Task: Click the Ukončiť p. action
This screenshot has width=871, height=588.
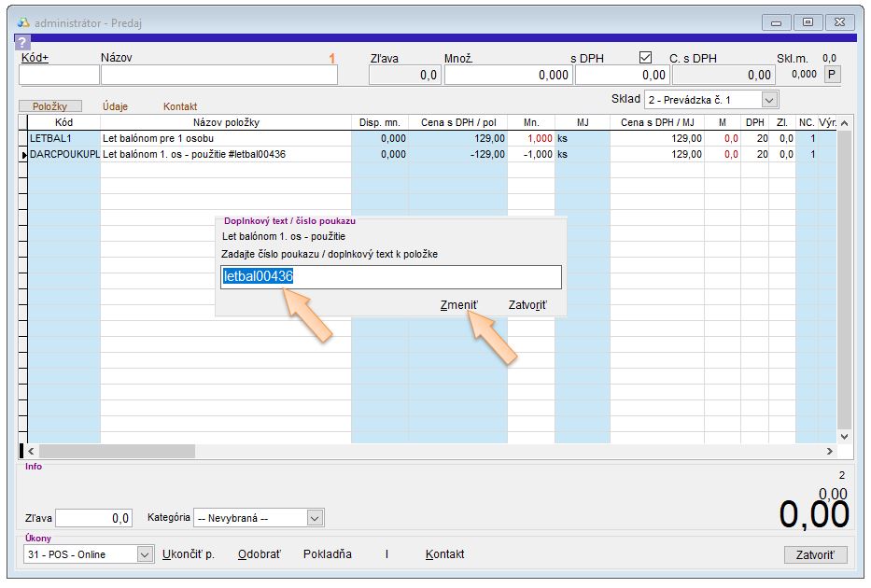Action: tap(189, 554)
